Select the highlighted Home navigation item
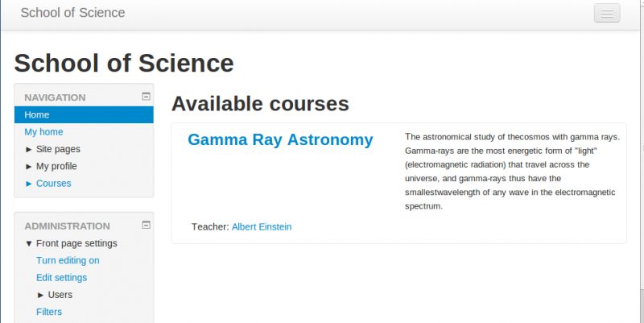Screen dimensions: 644x323 (37, 115)
